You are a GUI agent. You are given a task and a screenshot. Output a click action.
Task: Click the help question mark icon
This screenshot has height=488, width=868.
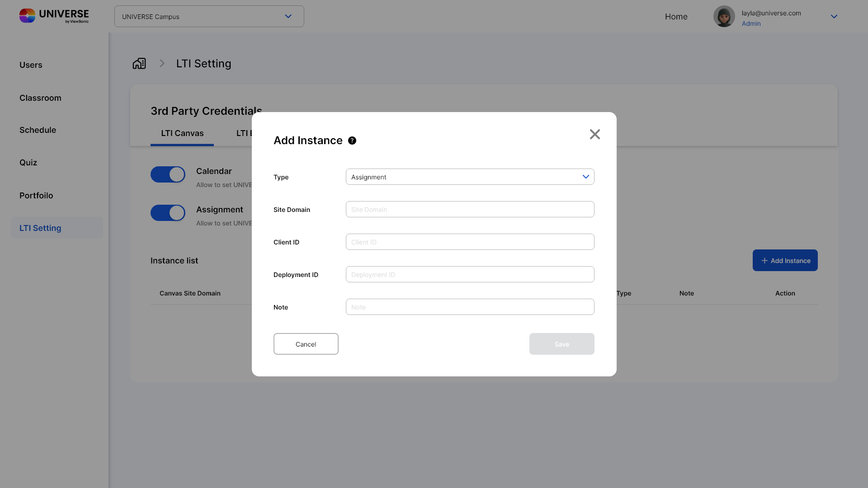(x=352, y=141)
